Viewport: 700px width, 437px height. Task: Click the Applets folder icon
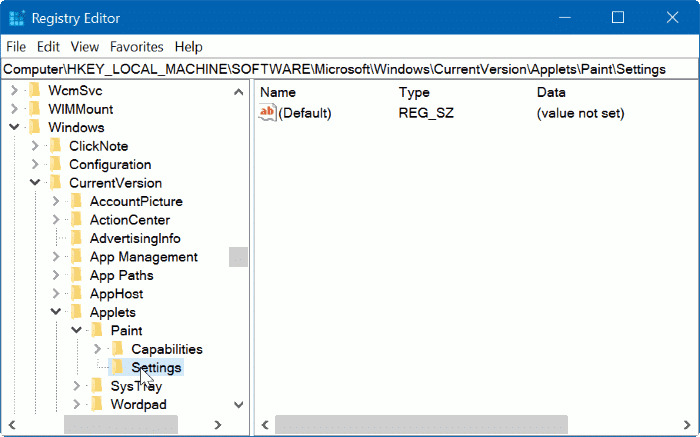76,312
